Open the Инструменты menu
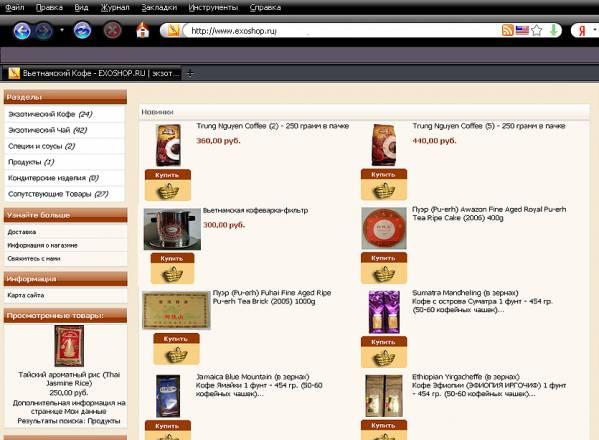Screen dimensions: 599x440 (213, 8)
